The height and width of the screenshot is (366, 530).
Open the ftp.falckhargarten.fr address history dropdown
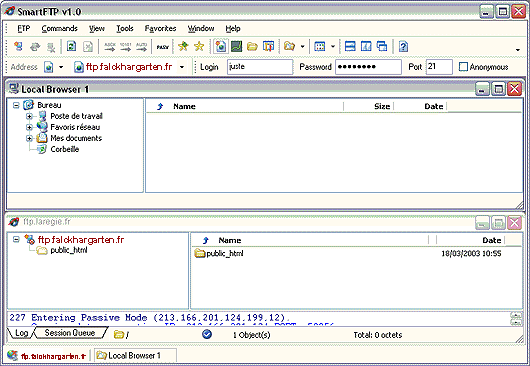tap(182, 67)
